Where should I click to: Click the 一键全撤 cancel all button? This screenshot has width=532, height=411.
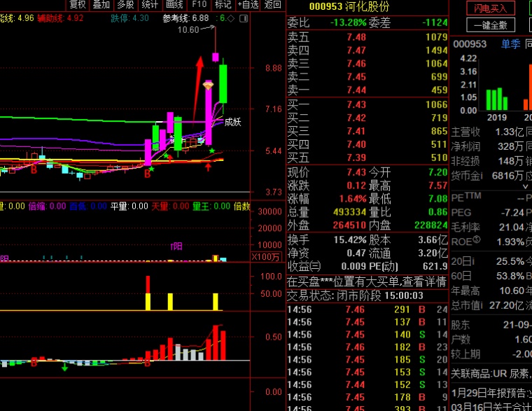click(x=491, y=25)
